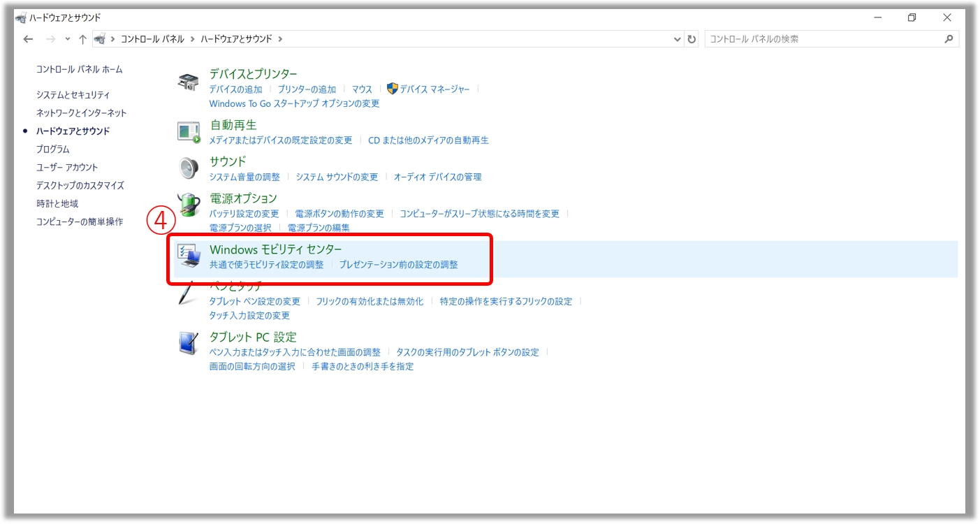Click the forward arrow navigation button
The width and height of the screenshot is (980, 524).
coord(50,39)
